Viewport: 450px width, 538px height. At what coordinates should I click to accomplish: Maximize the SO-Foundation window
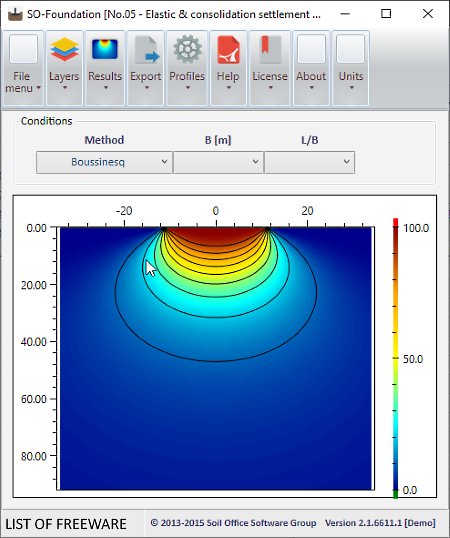click(386, 14)
